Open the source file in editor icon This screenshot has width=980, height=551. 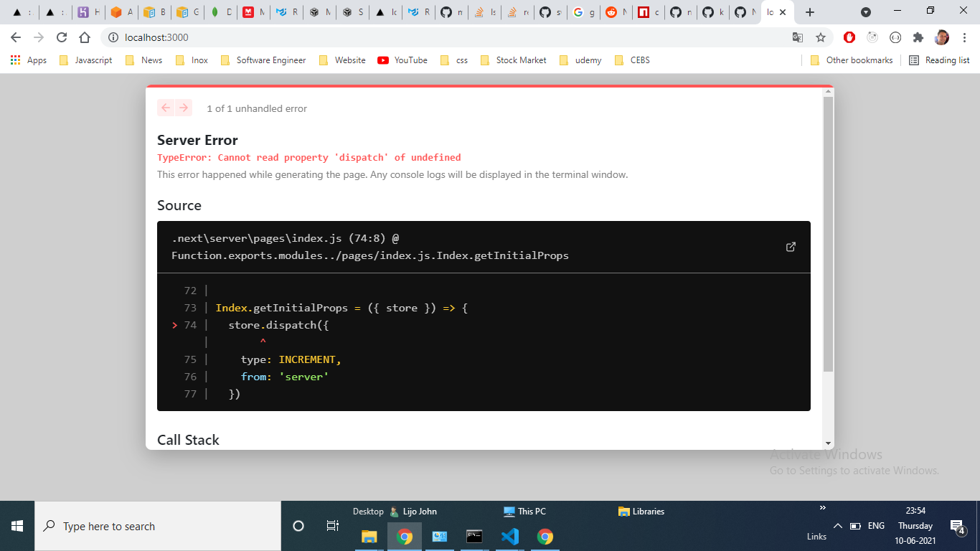(791, 247)
